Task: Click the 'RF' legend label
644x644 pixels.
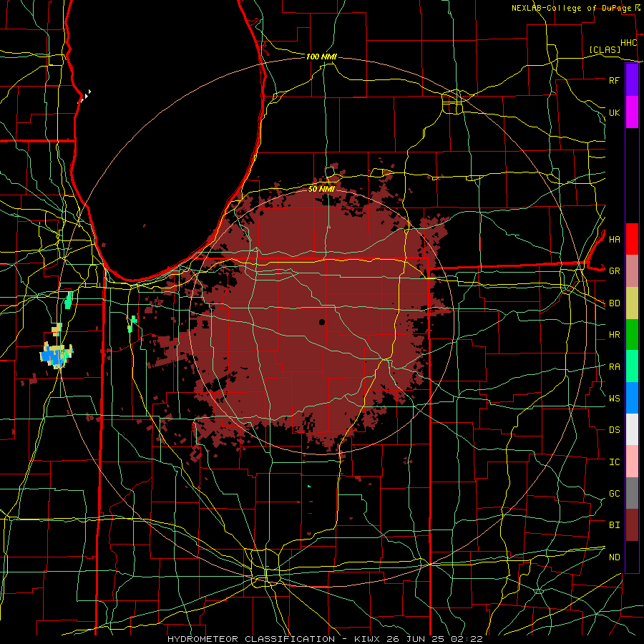Action: tap(614, 80)
